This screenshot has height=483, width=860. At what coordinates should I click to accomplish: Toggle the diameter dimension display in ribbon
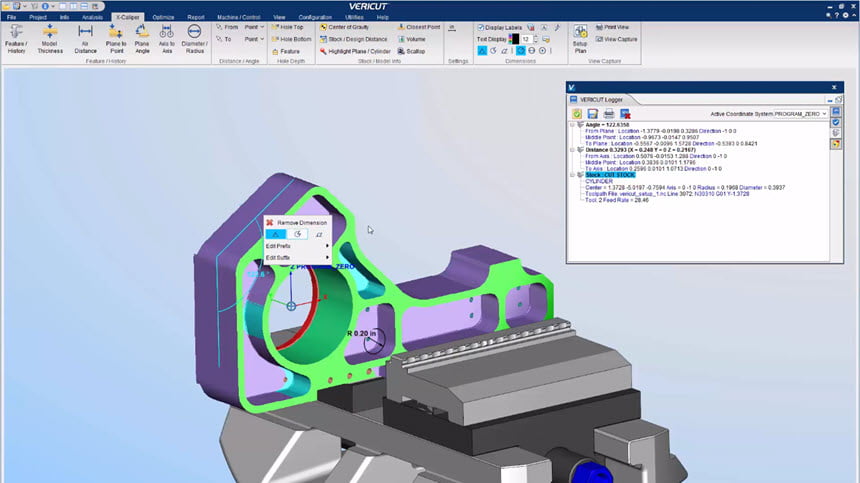[x=531, y=50]
